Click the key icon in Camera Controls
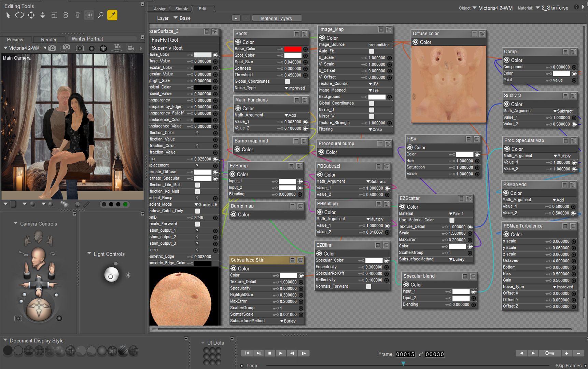Screen dimensions: 588x369 pyautogui.click(x=24, y=254)
